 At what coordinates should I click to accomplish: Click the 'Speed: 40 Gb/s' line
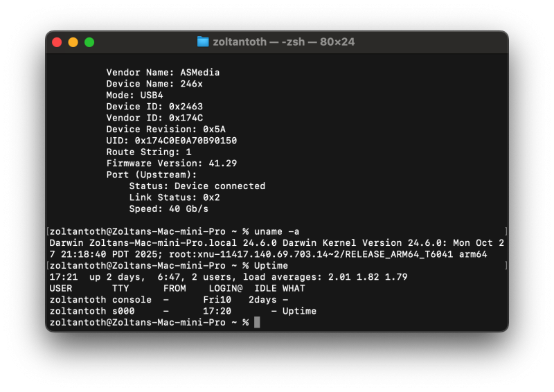(x=168, y=208)
